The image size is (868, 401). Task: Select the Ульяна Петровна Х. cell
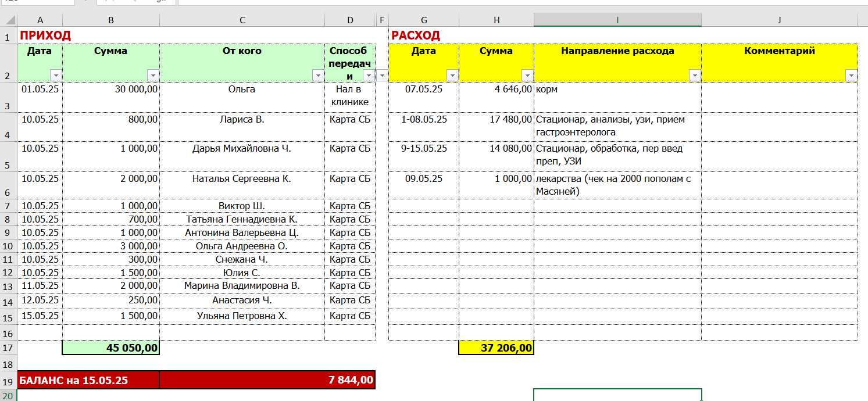coord(242,316)
